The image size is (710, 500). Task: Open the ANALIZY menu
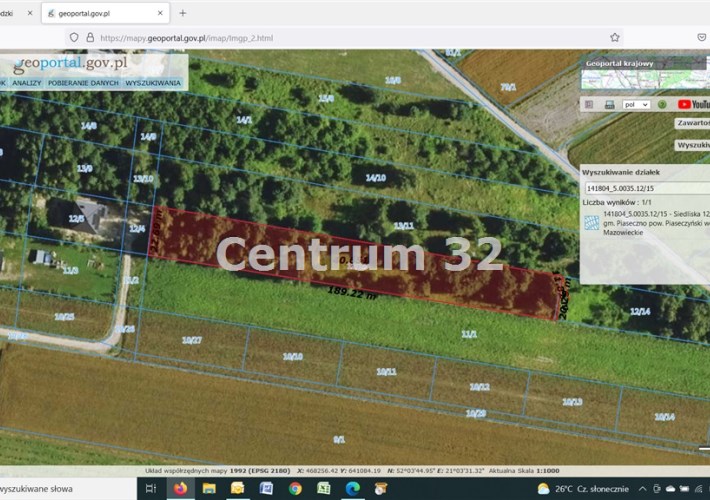(25, 83)
